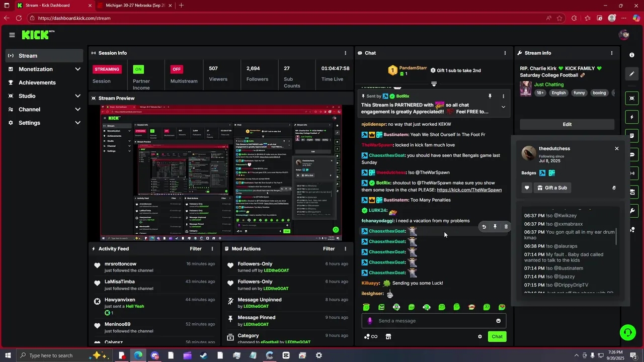Image resolution: width=644 pixels, height=362 pixels.
Task: Collapse chat header with small down arrow
Action: point(434,84)
